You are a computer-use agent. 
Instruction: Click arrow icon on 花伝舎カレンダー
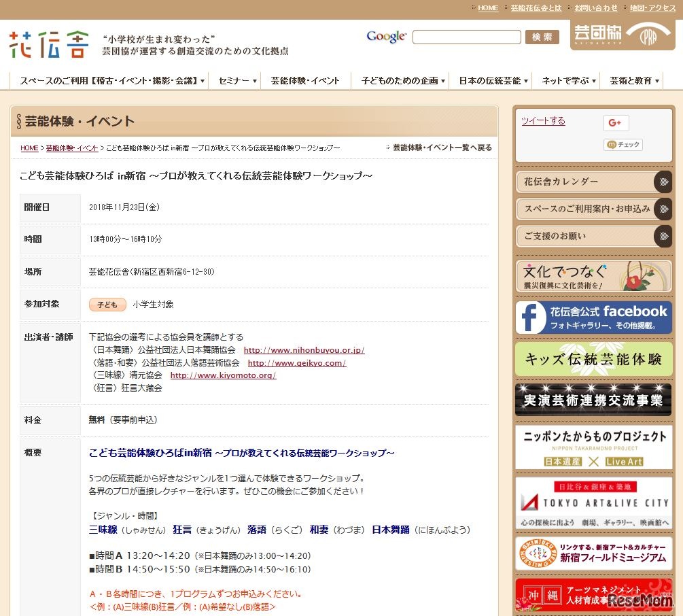(663, 182)
